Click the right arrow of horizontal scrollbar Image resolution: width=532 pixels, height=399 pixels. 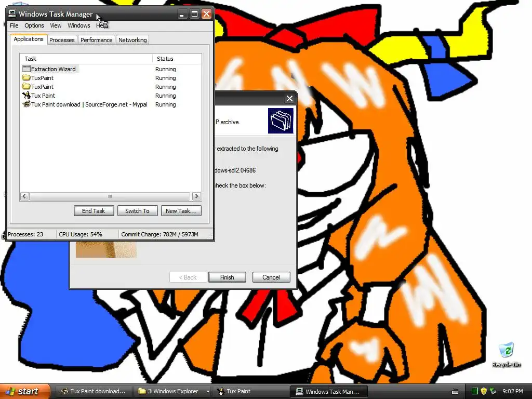point(196,196)
